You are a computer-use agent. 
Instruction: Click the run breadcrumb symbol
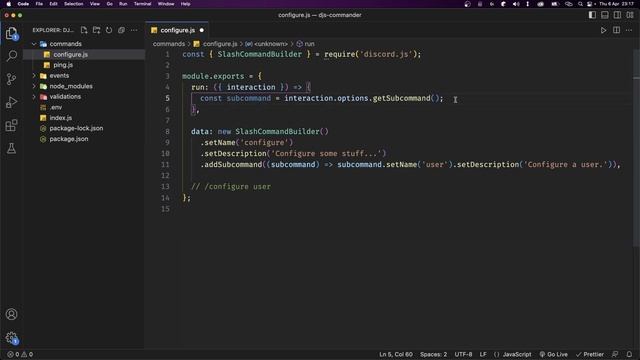coord(305,44)
